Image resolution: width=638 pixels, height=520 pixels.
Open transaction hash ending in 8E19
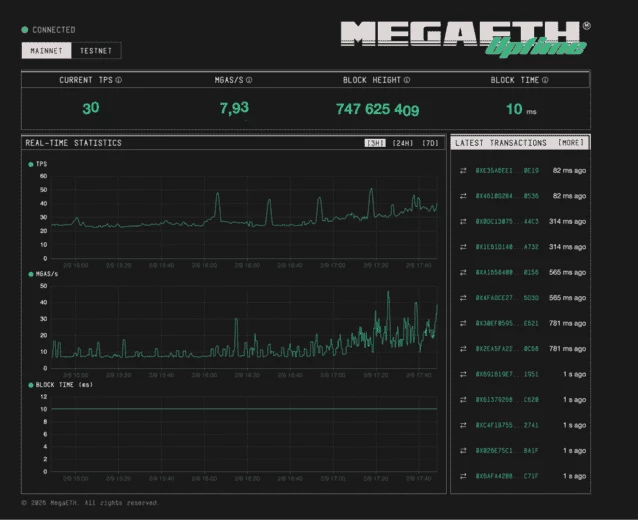(507, 170)
